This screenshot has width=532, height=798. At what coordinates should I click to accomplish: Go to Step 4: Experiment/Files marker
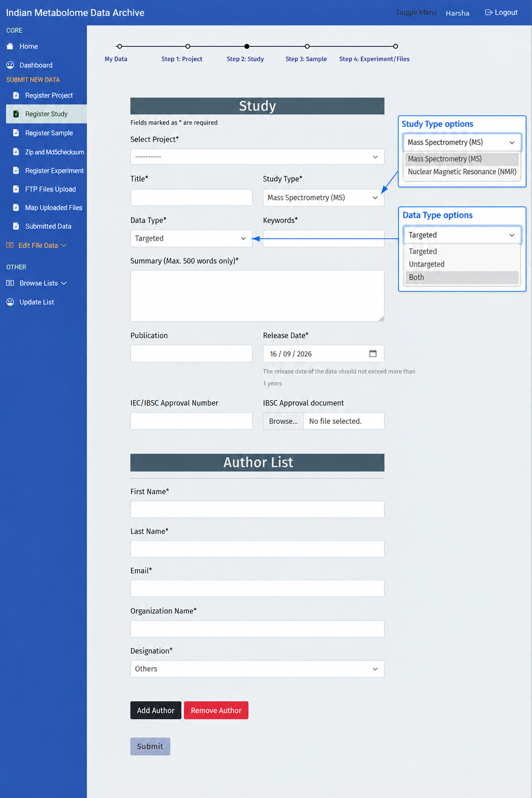pos(395,46)
